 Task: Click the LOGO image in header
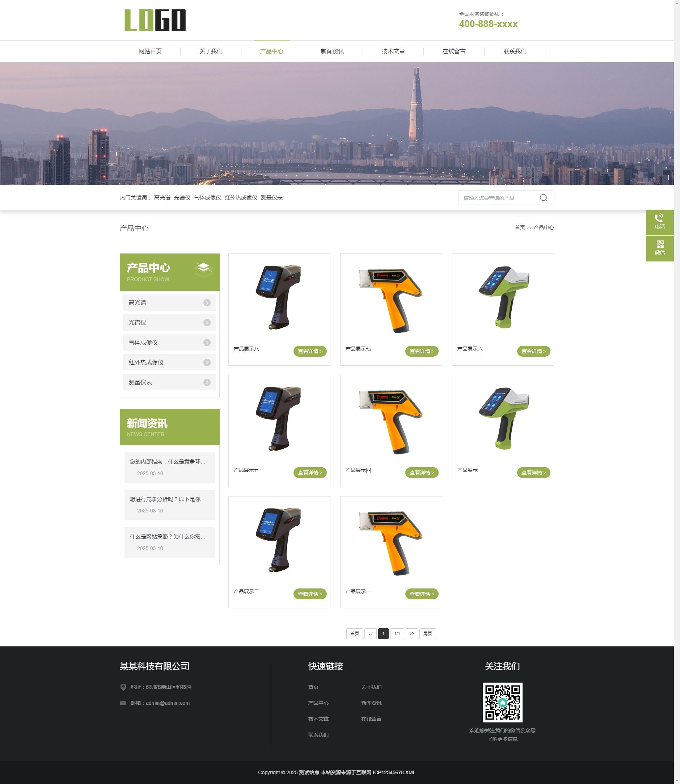point(155,20)
